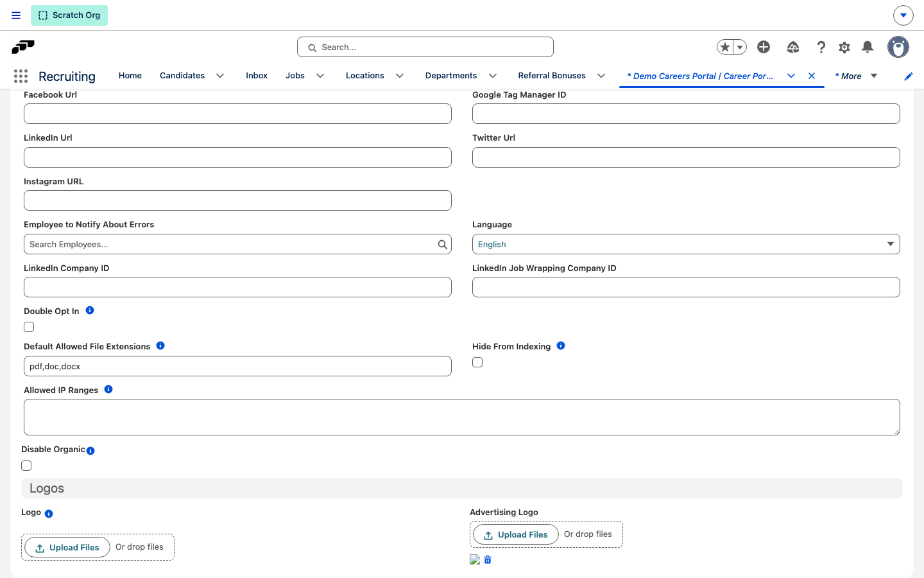
Task: Show the Disable Organic info icon
Action: click(90, 451)
